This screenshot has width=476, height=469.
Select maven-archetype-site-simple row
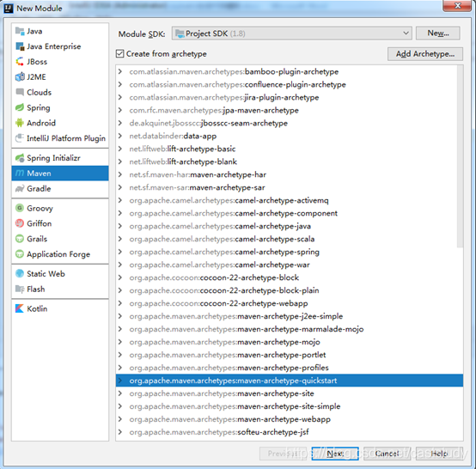pos(290,406)
